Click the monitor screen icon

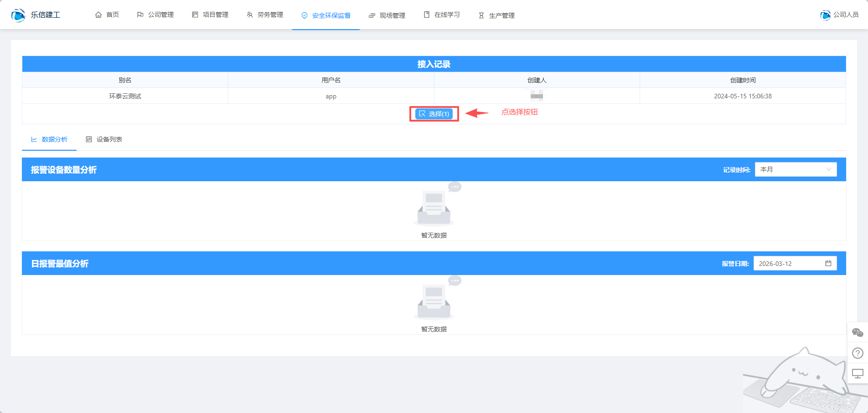tap(858, 374)
